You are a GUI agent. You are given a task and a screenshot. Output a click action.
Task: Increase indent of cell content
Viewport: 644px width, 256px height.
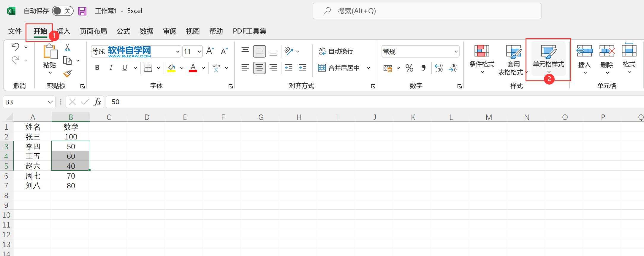coord(303,68)
